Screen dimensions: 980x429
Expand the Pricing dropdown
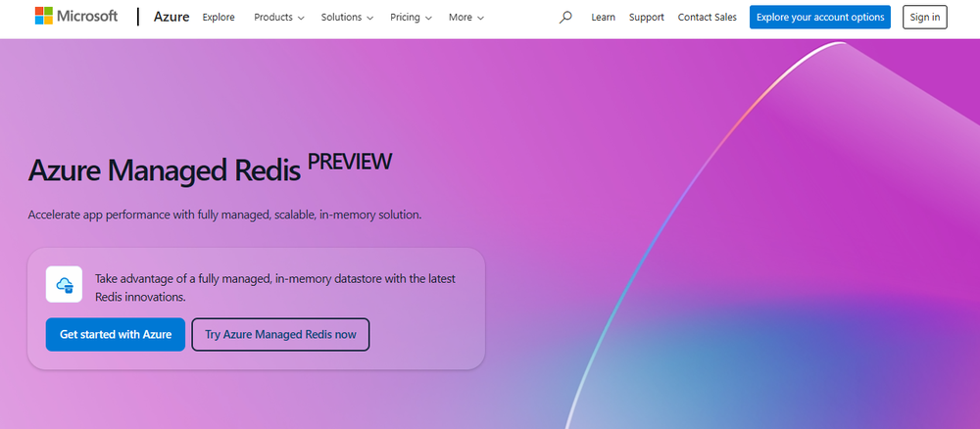coord(411,17)
